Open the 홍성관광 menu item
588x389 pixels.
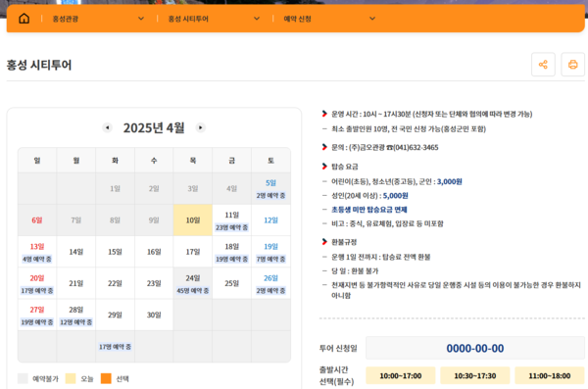click(x=66, y=19)
